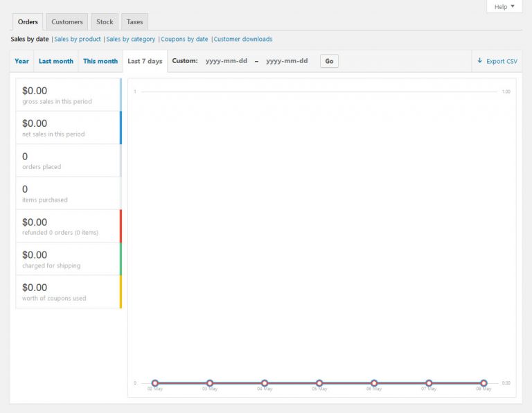Click the 05 May chart data point
This screenshot has width=532, height=413.
[x=319, y=383]
